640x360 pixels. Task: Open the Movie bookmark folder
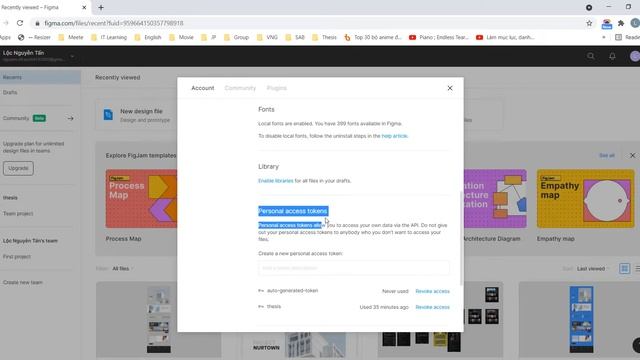tap(181, 37)
